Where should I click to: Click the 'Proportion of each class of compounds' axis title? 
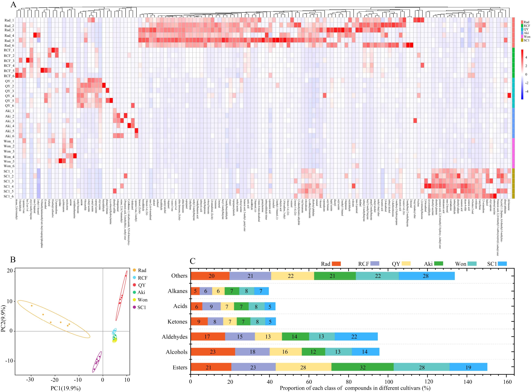[x=355, y=388]
